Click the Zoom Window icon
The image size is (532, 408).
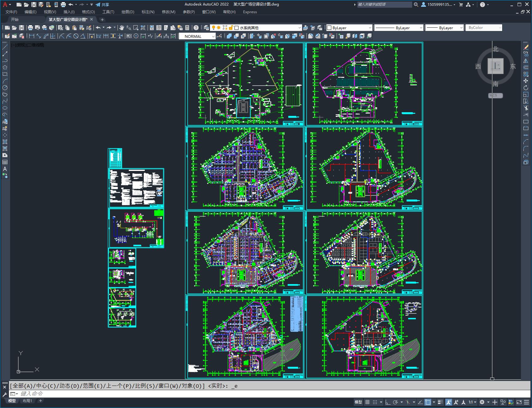pyautogui.click(x=136, y=28)
